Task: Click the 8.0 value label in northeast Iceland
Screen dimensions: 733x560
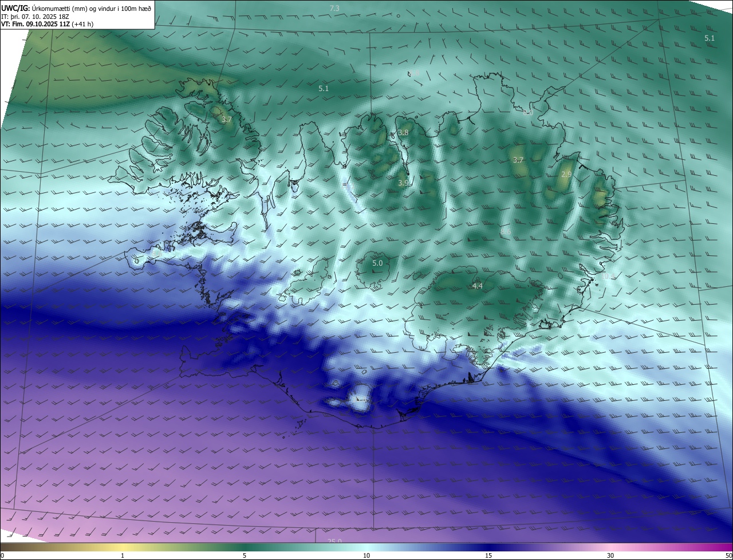Action: [x=529, y=113]
